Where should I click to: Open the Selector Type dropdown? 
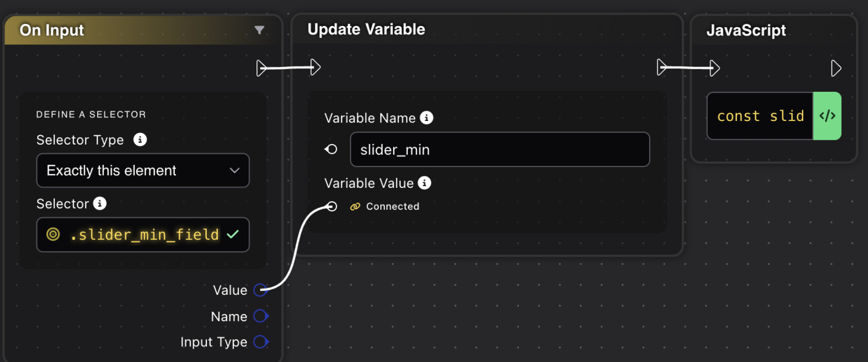143,171
